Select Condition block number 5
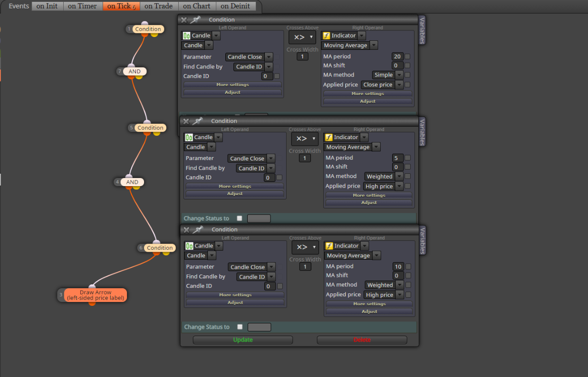This screenshot has height=377, width=588. point(150,128)
